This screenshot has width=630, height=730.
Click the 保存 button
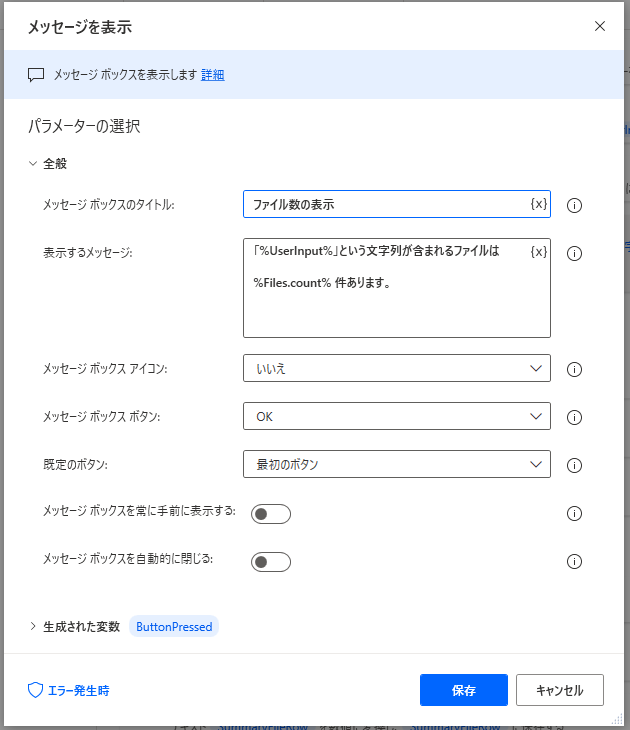tap(464, 690)
